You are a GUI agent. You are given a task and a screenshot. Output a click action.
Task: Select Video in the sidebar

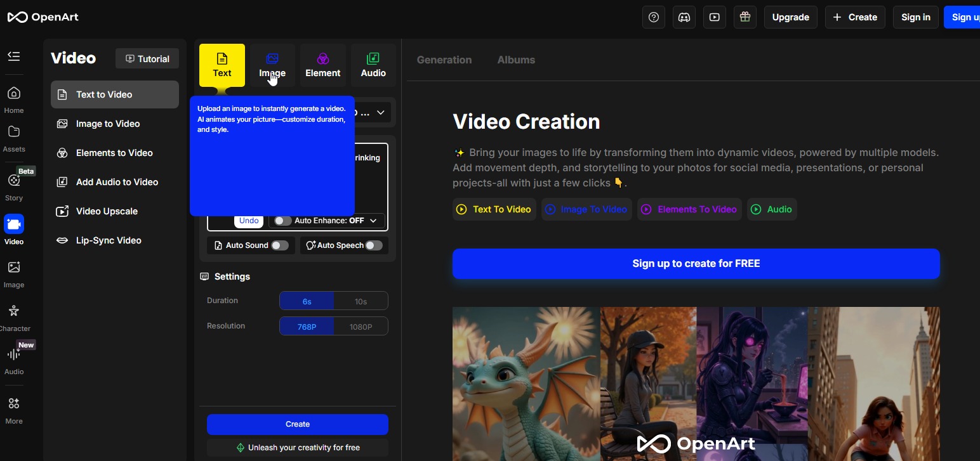tap(14, 230)
